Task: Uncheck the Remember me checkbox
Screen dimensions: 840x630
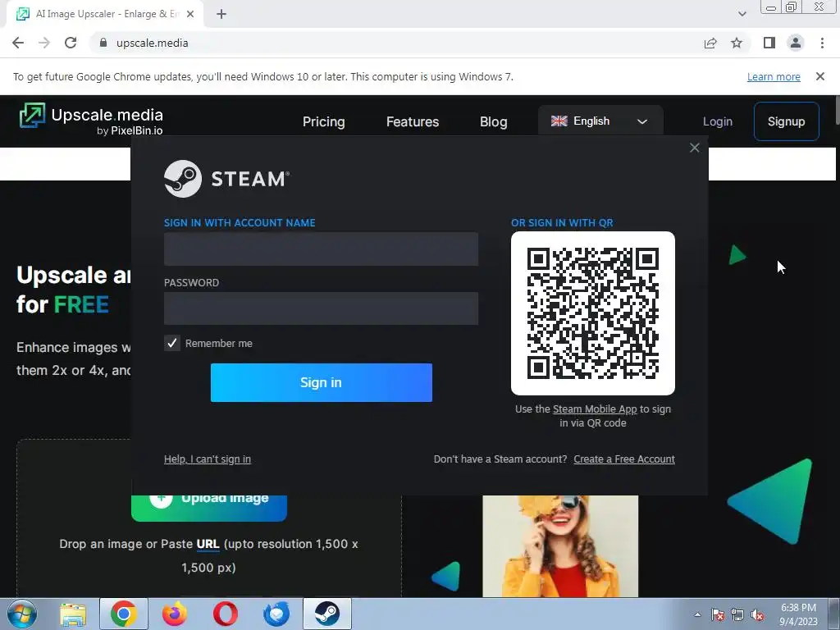Action: (172, 343)
